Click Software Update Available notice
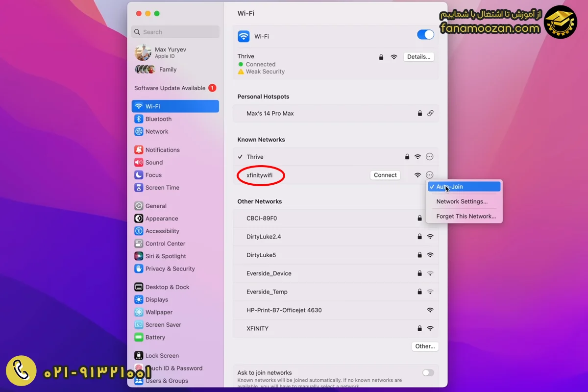588x392 pixels. tap(175, 88)
